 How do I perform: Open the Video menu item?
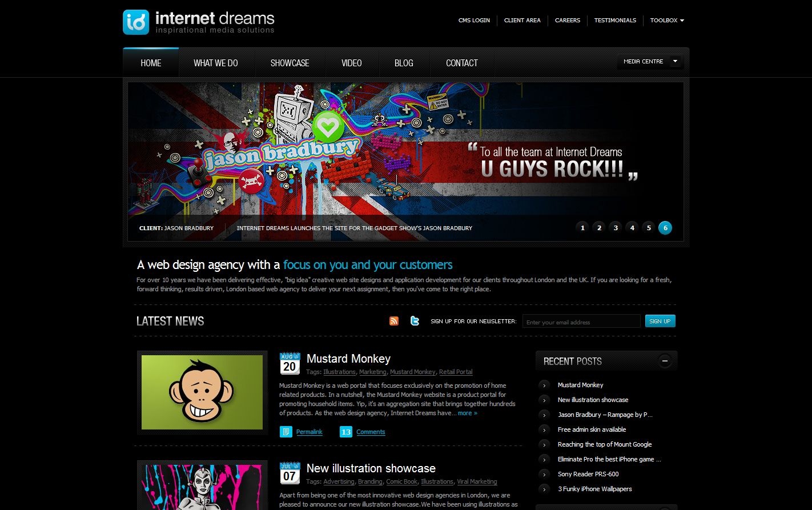(x=352, y=63)
